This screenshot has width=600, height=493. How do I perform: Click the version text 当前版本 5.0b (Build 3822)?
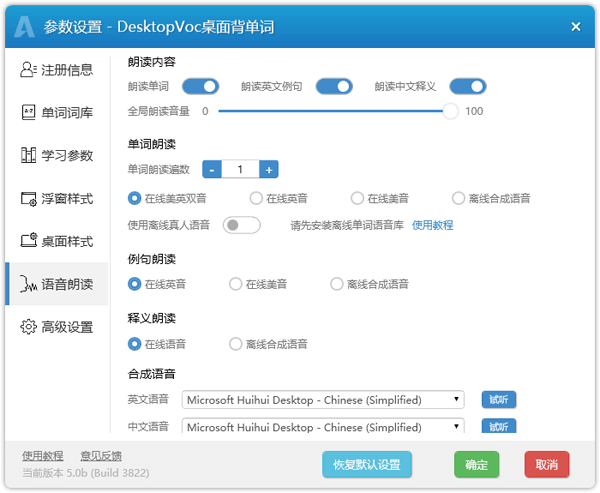(85, 473)
